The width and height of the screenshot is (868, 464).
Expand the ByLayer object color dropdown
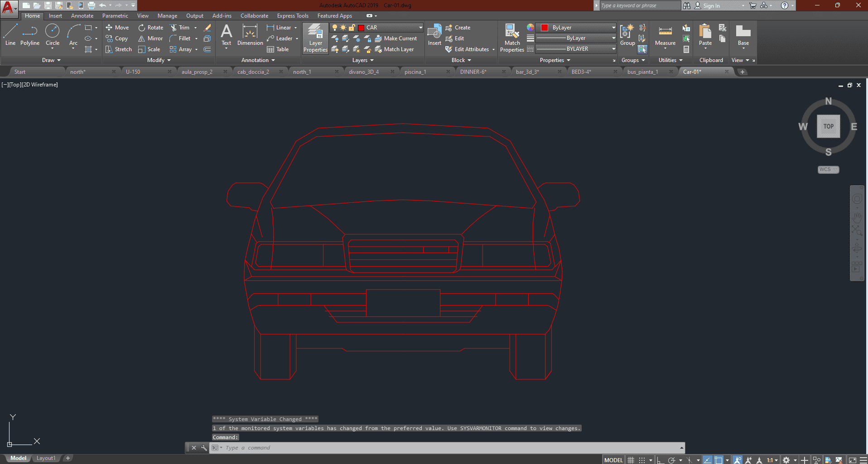[x=613, y=28]
